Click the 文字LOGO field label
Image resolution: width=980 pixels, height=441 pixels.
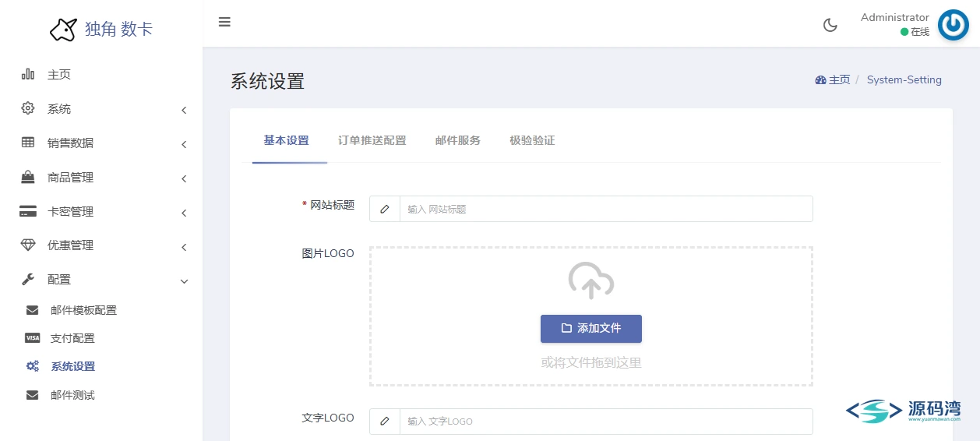(328, 418)
